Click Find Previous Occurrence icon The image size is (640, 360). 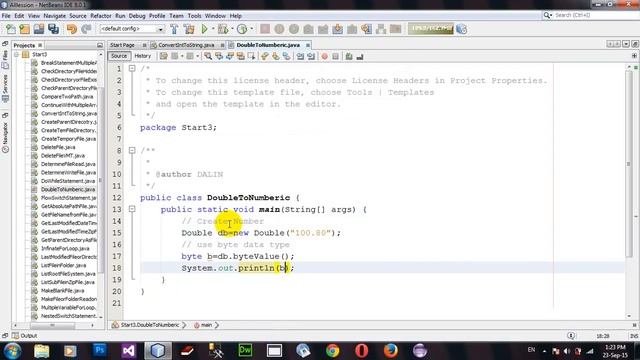219,56
